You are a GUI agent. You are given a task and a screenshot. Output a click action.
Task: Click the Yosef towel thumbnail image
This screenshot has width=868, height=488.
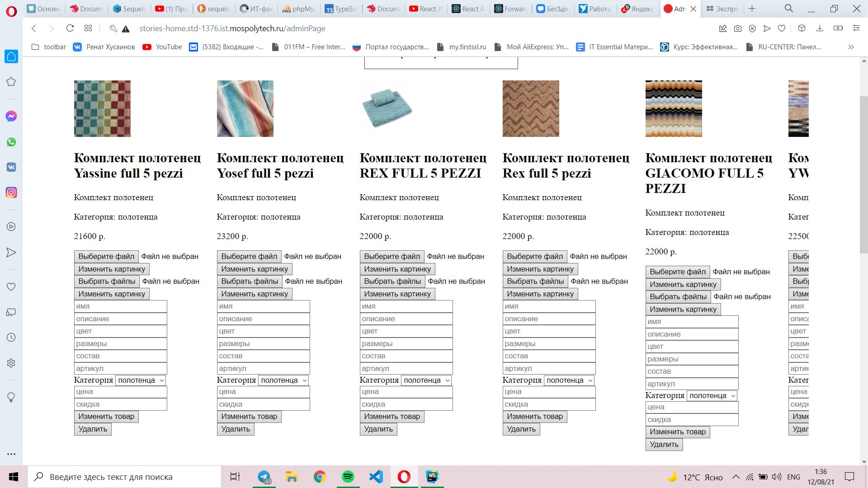click(x=245, y=108)
